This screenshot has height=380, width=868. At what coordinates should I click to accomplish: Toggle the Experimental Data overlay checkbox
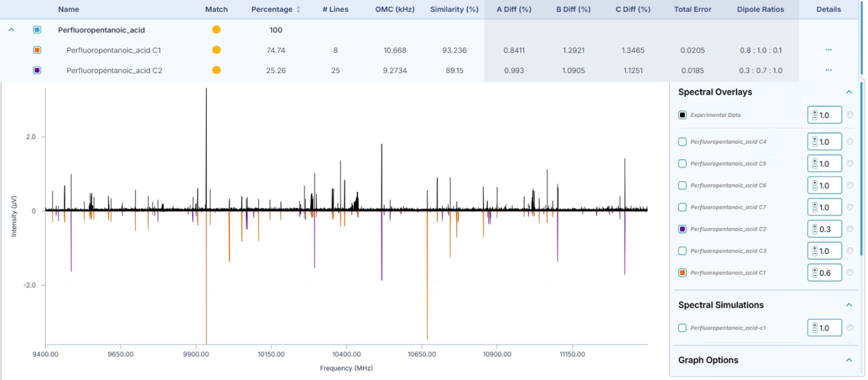682,115
